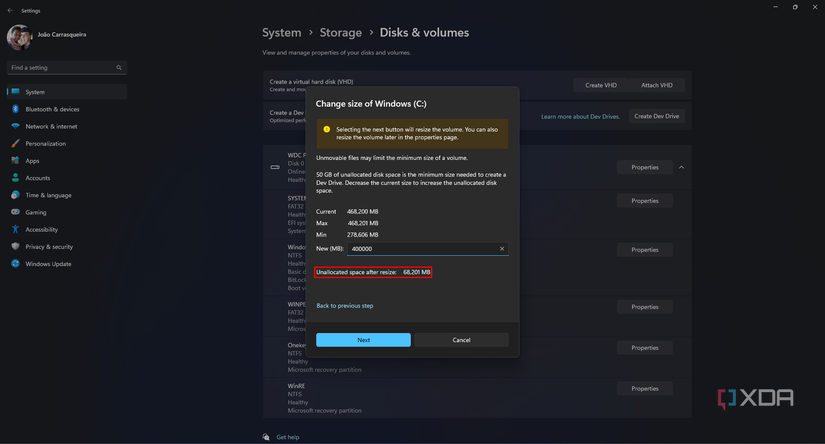Select System in the sidebar
This screenshot has width=825, height=444.
coord(35,92)
